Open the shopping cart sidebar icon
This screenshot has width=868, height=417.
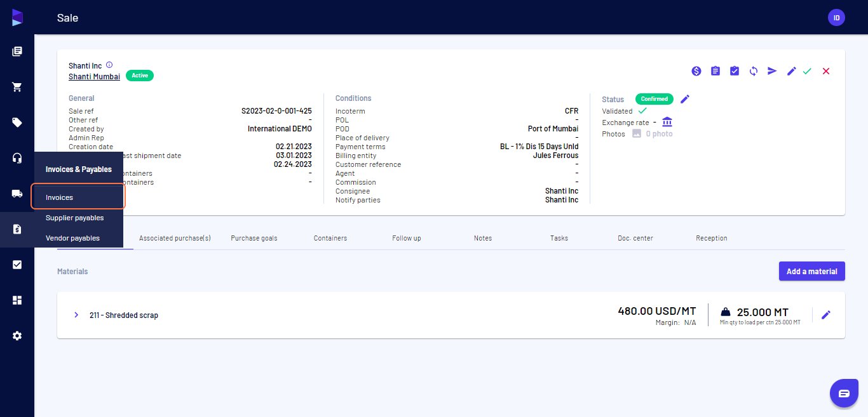(17, 87)
